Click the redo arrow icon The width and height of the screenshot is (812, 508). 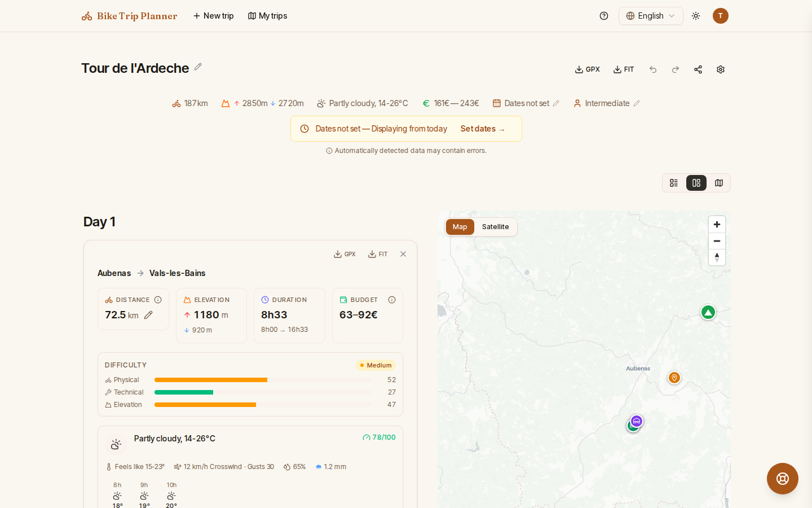coord(676,69)
